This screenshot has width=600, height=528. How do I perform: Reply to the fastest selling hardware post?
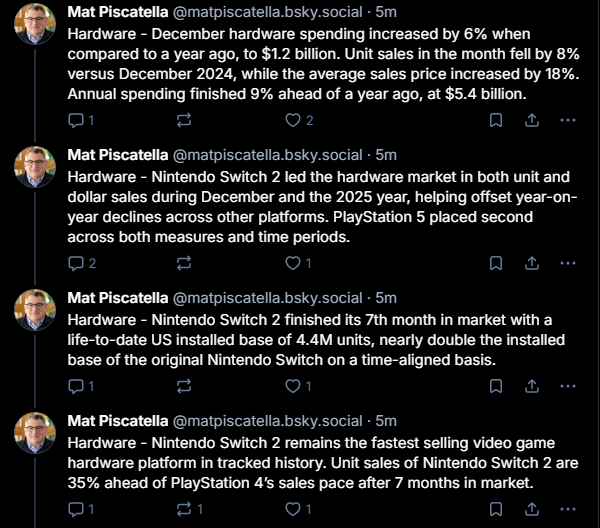pos(81,510)
